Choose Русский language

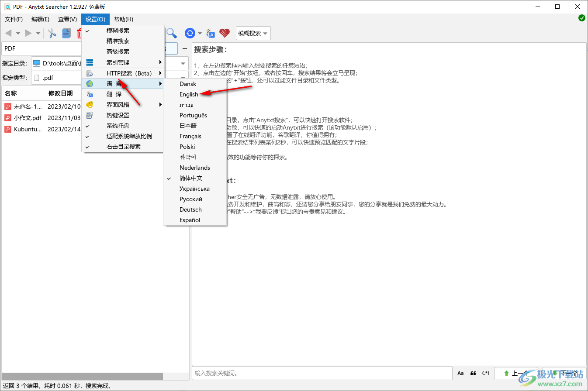point(195,199)
